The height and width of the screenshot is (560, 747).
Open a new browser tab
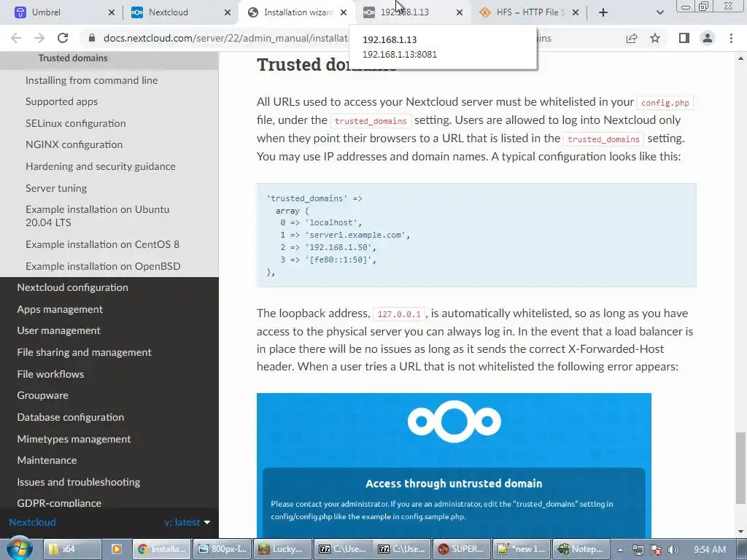click(x=603, y=12)
